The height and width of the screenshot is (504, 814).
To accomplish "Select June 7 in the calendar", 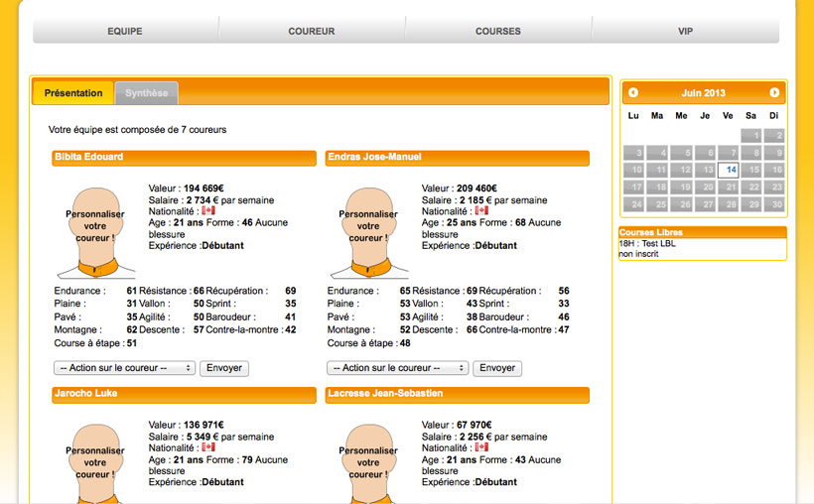I will pyautogui.click(x=728, y=153).
